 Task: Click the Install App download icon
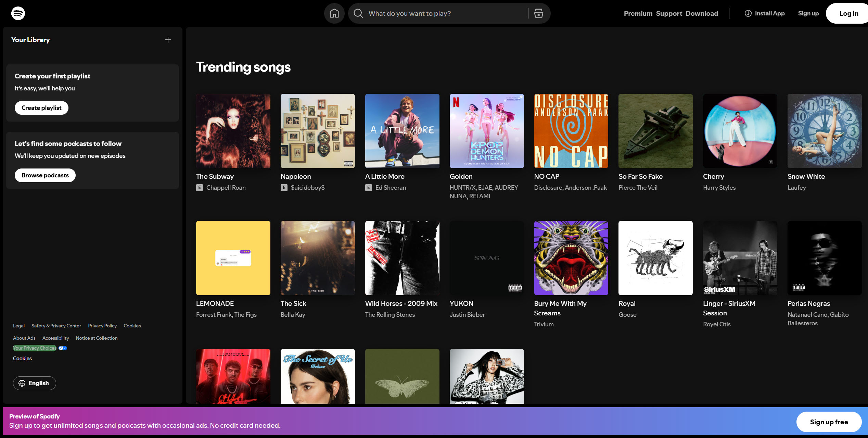coord(748,13)
